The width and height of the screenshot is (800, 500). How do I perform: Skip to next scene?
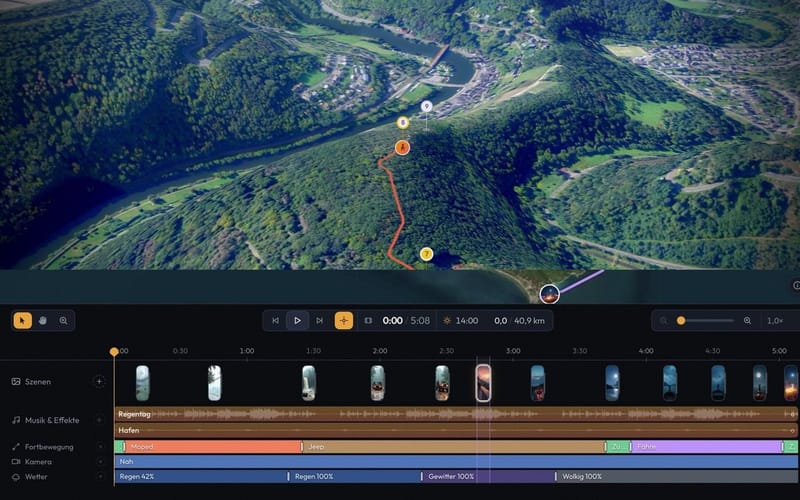319,320
